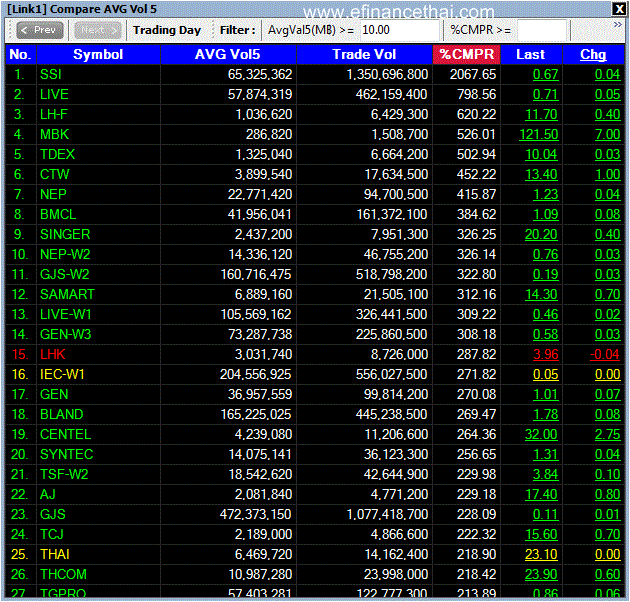Select the SINGER symbol
Screen dimensions: 630x602
[65, 234]
